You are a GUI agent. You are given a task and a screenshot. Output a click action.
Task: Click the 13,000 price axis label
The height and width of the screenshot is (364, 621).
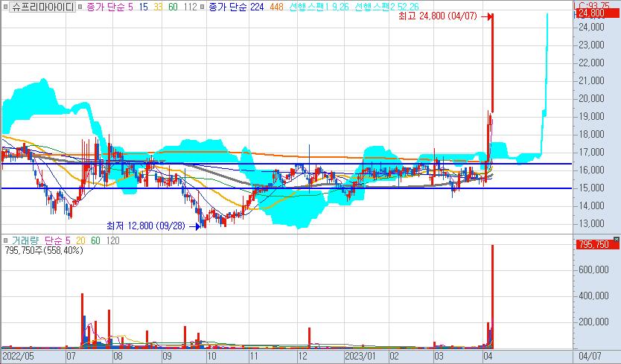click(592, 223)
